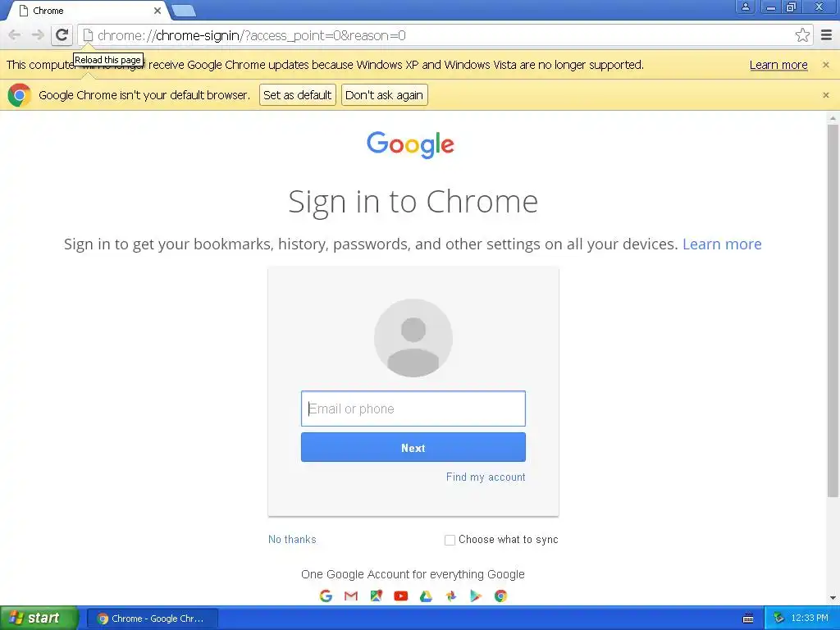This screenshot has width=840, height=630.
Task: Click the vertical scrollbar thumb
Action: point(833,311)
